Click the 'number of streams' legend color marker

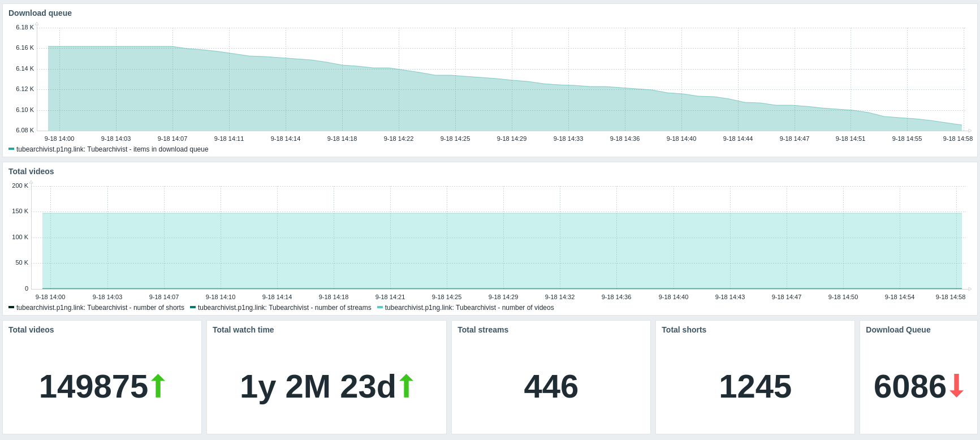[193, 308]
